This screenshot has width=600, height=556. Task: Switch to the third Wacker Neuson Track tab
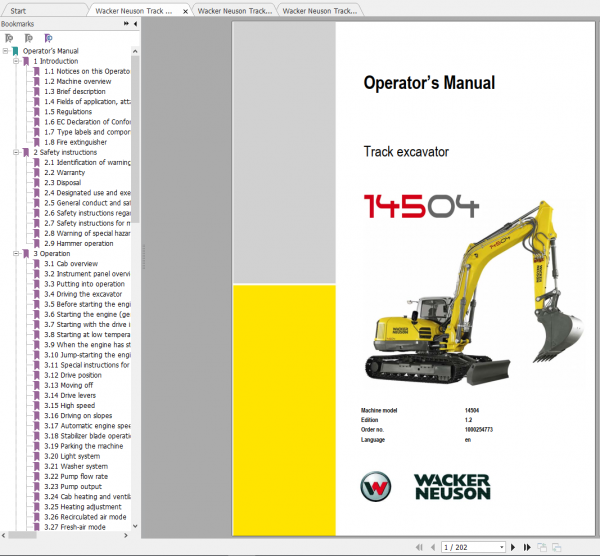point(320,11)
